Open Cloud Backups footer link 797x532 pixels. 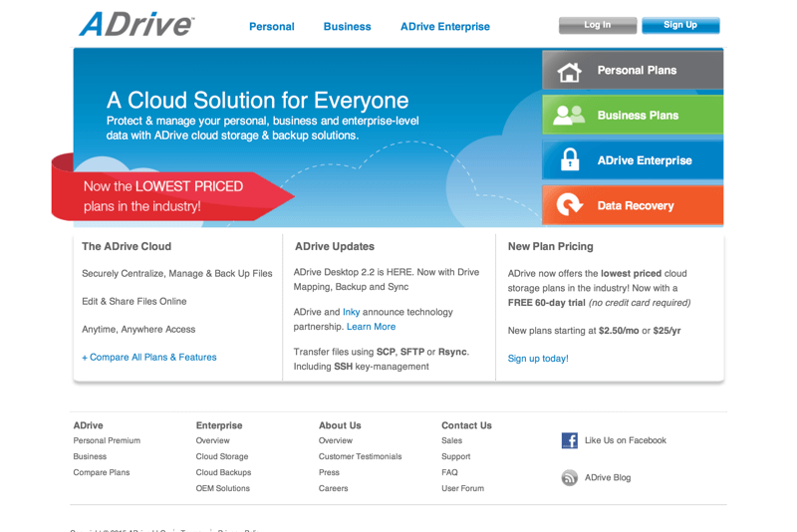point(223,472)
